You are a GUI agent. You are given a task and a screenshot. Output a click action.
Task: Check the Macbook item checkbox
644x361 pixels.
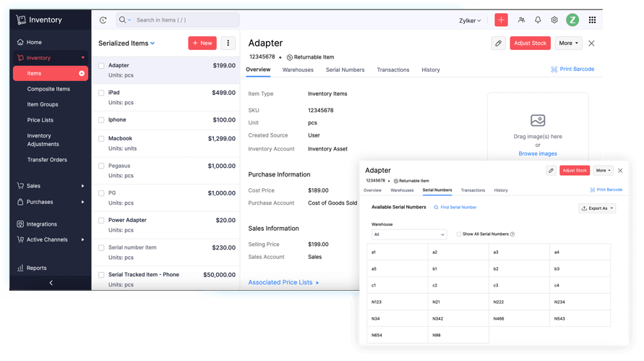point(101,139)
